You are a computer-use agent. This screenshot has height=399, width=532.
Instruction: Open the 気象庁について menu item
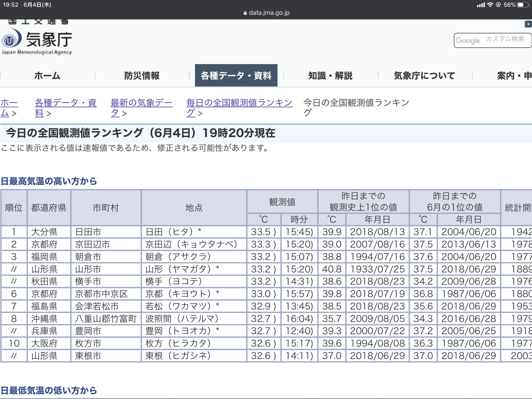click(x=424, y=76)
